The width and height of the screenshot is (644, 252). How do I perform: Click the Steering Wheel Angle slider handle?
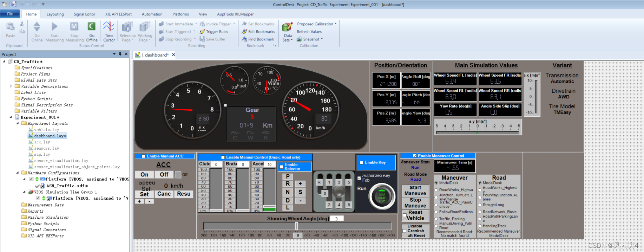(296, 226)
